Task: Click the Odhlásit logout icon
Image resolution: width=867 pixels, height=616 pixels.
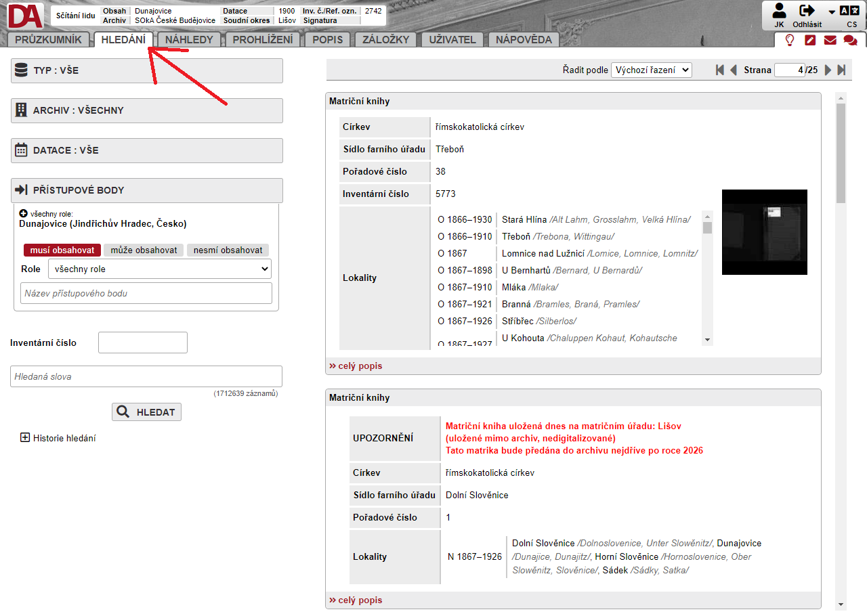Action: pyautogui.click(x=807, y=11)
